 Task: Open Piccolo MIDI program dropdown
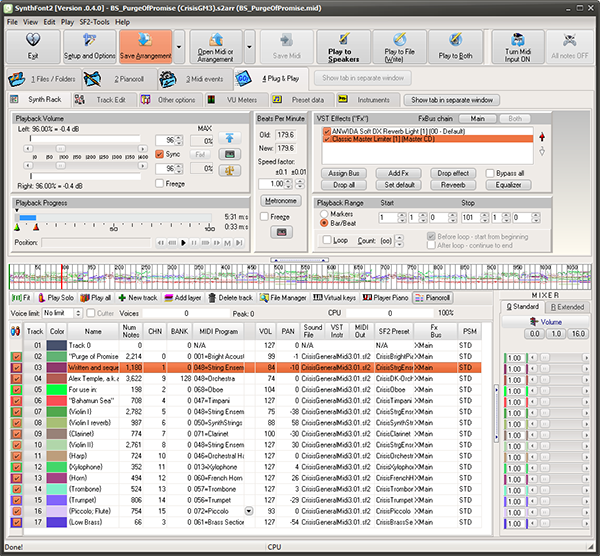pos(248,509)
